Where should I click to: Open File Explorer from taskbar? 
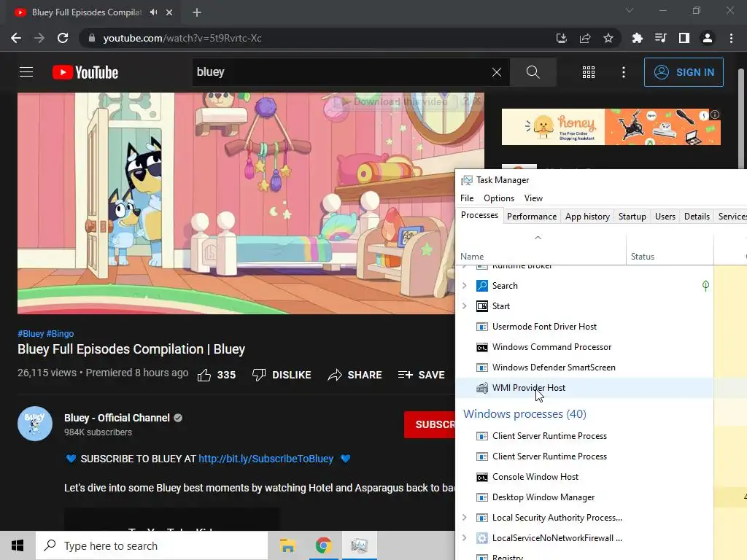[287, 545]
